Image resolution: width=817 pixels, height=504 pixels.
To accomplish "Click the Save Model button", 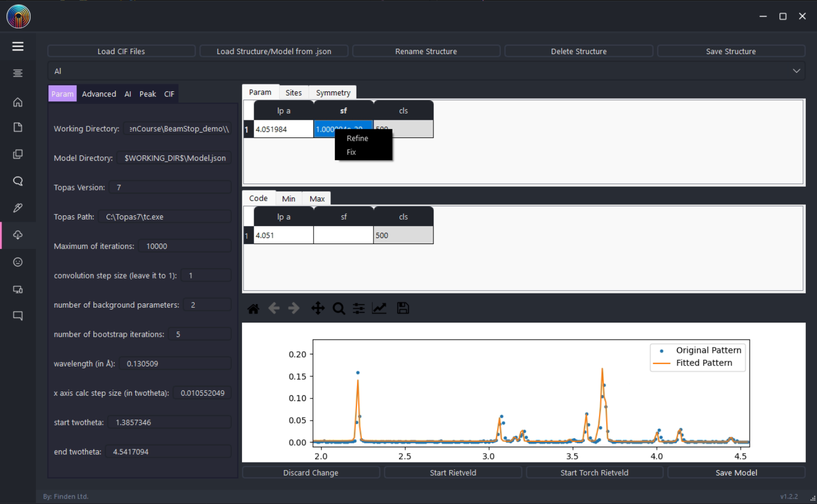I will pos(736,472).
